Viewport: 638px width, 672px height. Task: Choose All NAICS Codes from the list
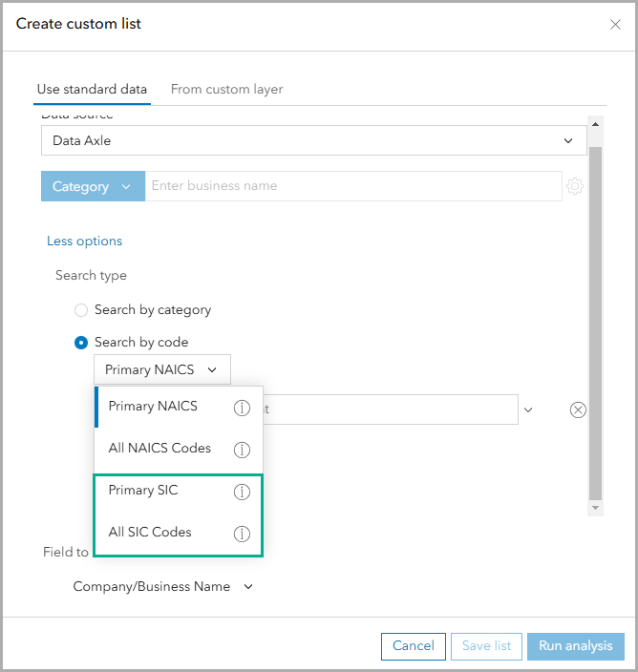179,449
